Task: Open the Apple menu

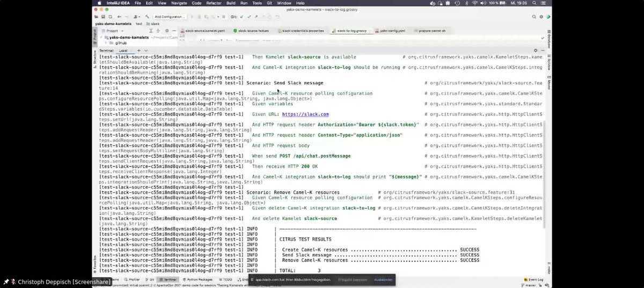Action: (98, 3)
